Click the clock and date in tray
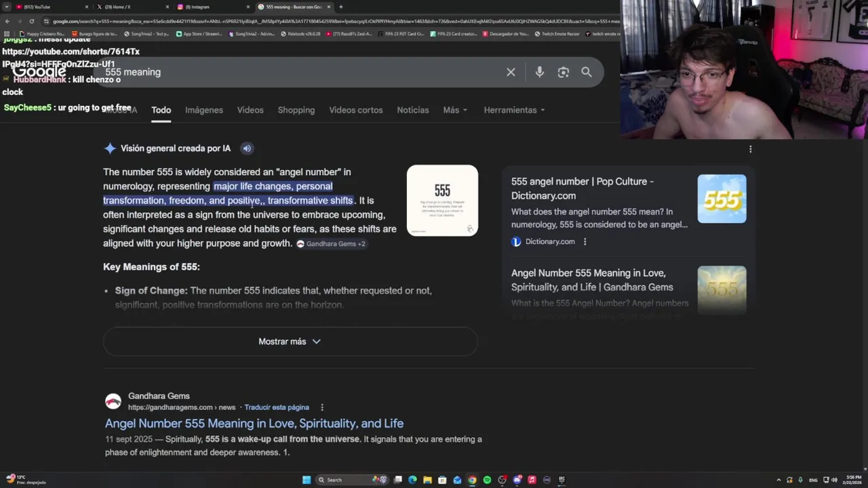Viewport: 868px width, 488px height. click(x=852, y=480)
